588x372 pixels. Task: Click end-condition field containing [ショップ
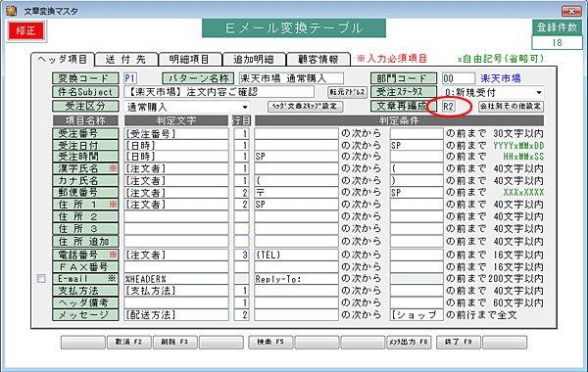tap(416, 315)
